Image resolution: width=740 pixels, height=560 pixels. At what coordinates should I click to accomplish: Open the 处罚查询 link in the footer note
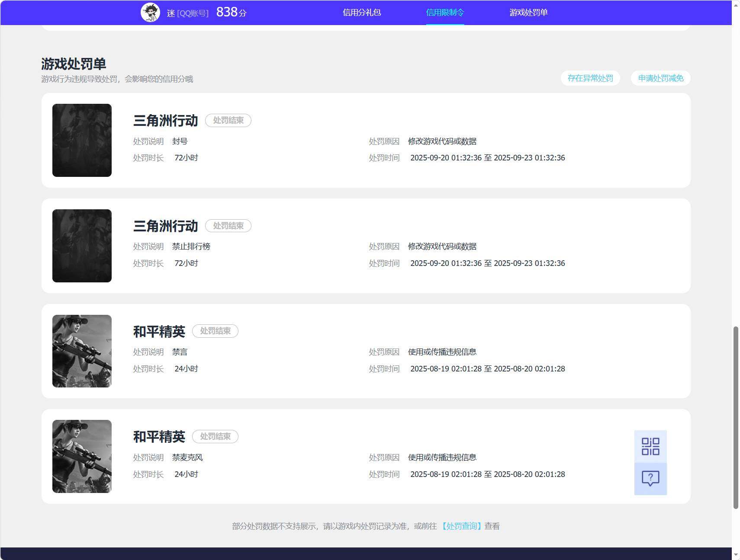(461, 526)
